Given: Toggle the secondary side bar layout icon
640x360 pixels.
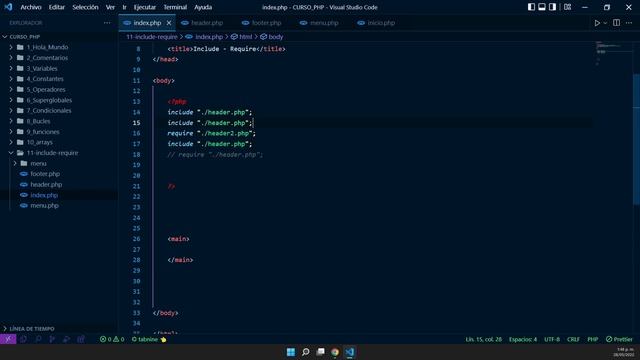Looking at the screenshot, I should tap(552, 7).
